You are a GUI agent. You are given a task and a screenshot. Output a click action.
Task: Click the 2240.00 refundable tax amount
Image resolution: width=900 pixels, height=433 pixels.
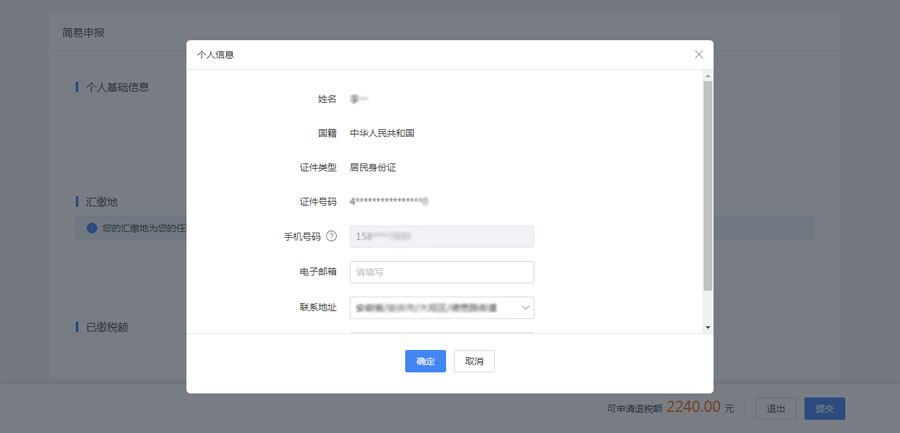(x=693, y=407)
